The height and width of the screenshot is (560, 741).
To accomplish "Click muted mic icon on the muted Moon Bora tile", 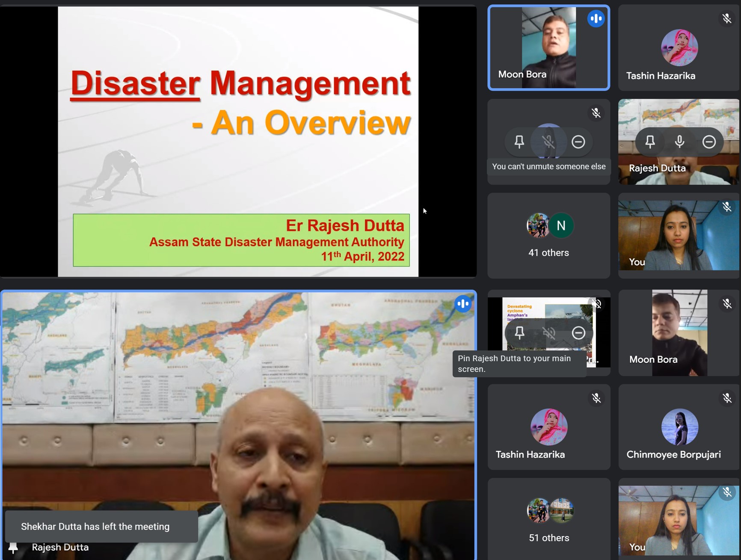I will (727, 304).
